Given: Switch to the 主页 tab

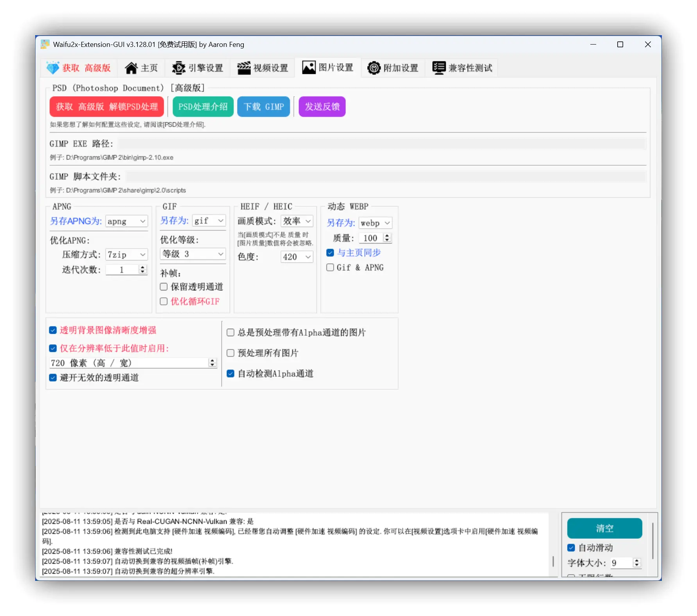Looking at the screenshot, I should pyautogui.click(x=141, y=68).
